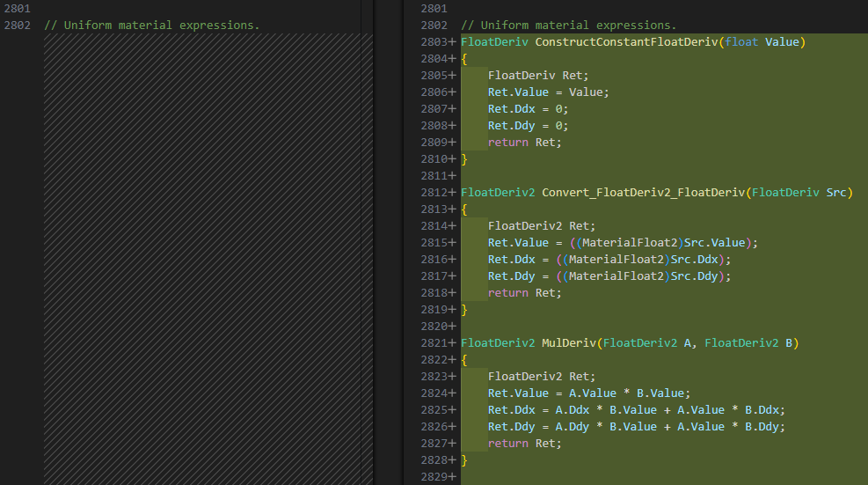
Task: Click line number 2801 in the left pane
Action: click(18, 8)
